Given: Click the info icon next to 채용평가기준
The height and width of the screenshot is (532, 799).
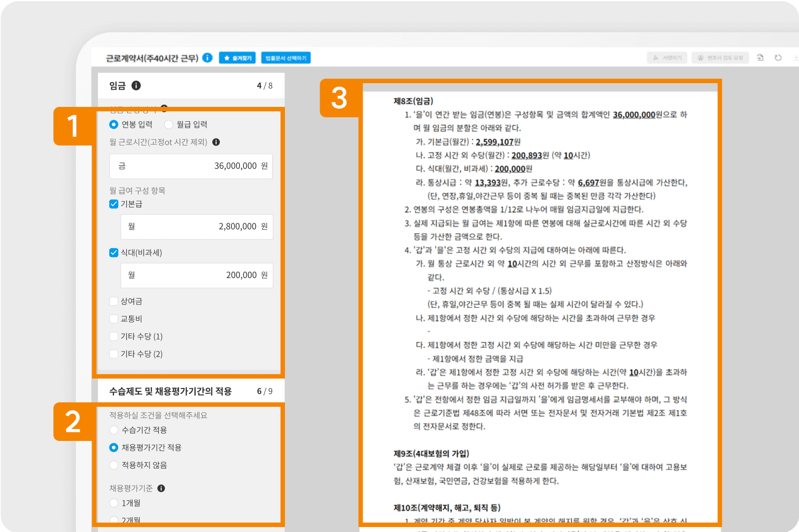Looking at the screenshot, I should [161, 488].
